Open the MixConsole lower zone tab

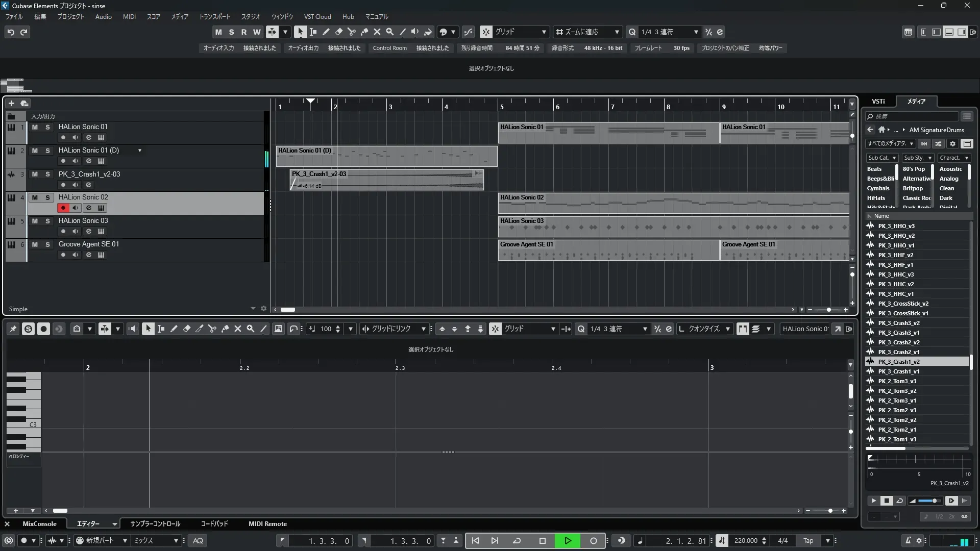pyautogui.click(x=39, y=524)
